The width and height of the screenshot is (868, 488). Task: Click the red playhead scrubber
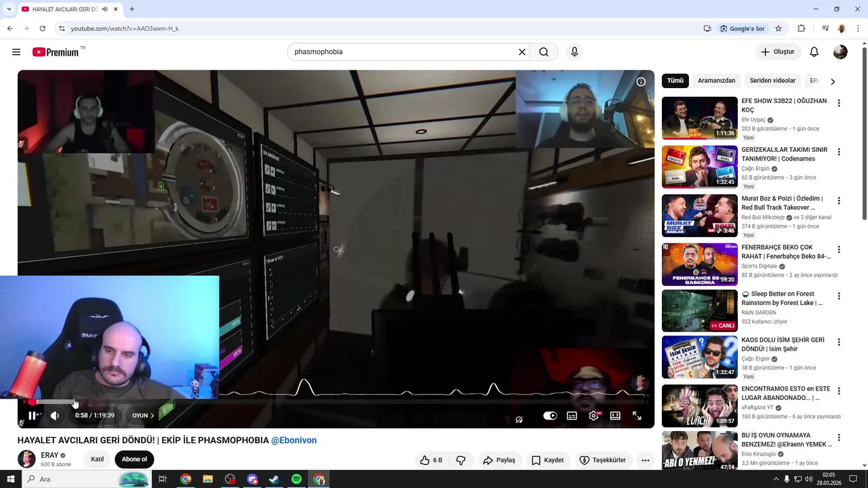[32, 402]
